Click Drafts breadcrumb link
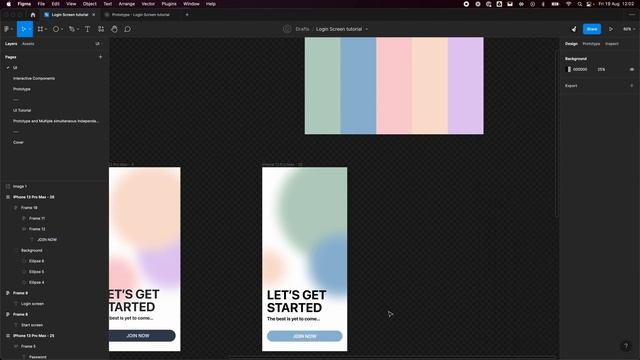The image size is (640, 360). click(302, 29)
